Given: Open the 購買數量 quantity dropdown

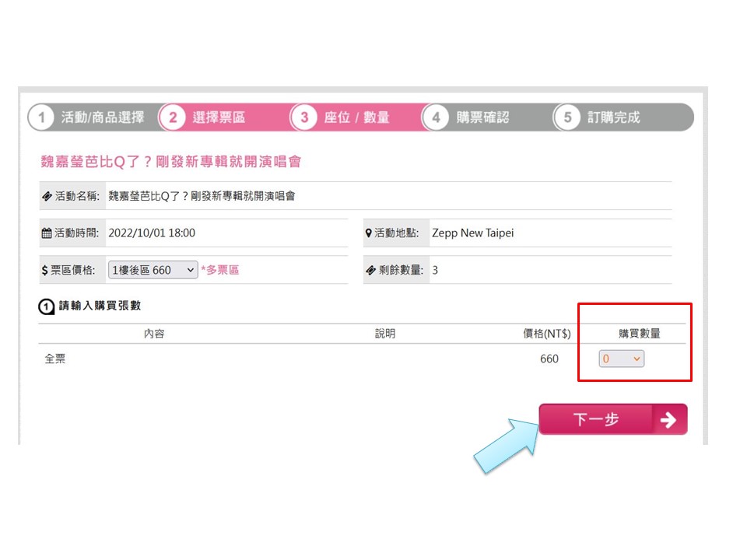Looking at the screenshot, I should (x=621, y=359).
